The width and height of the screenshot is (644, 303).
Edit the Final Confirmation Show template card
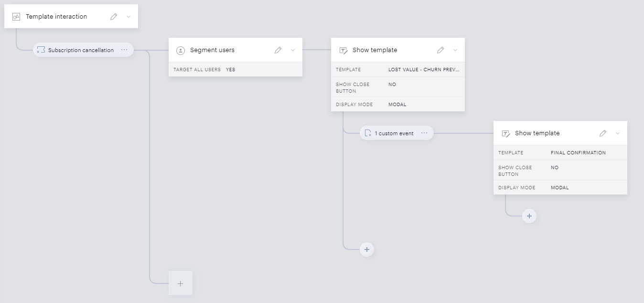[x=603, y=133]
